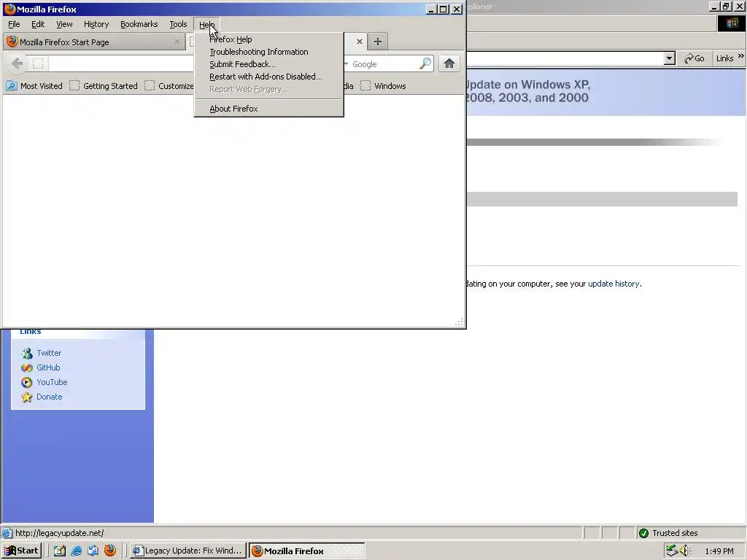Click the page icon in IE status bar
Viewport: 747px width, 560px height.
(7, 533)
